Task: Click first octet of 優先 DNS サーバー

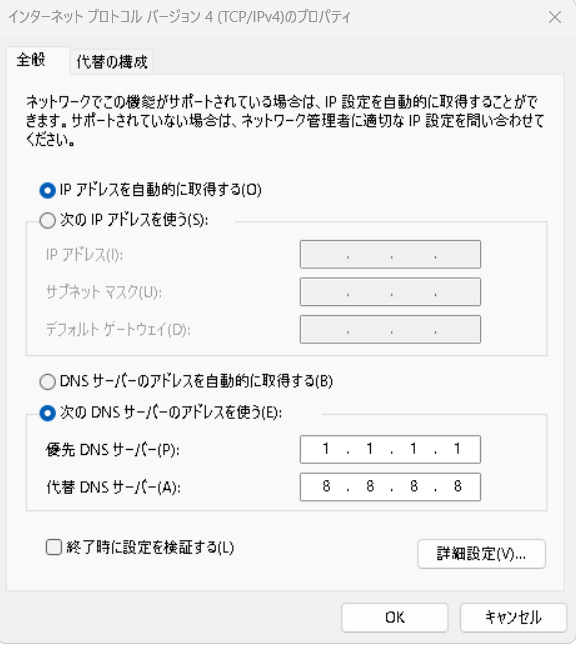Action: [326, 449]
